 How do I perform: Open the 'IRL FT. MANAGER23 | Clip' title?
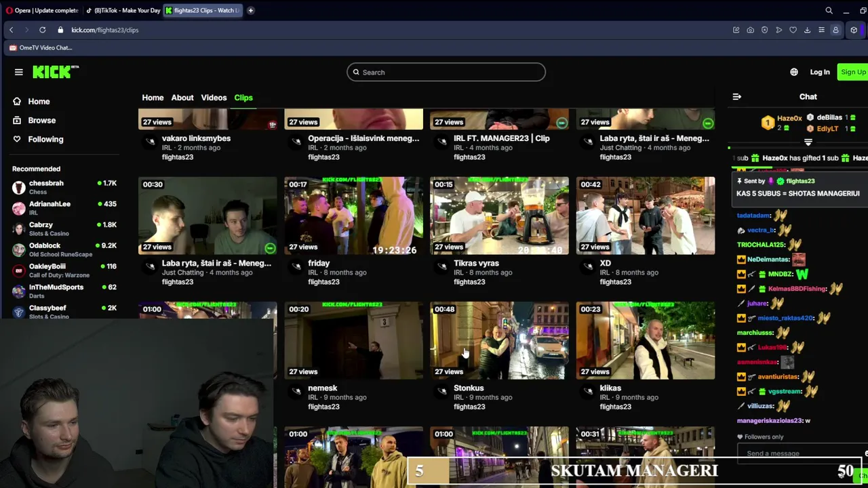point(501,138)
